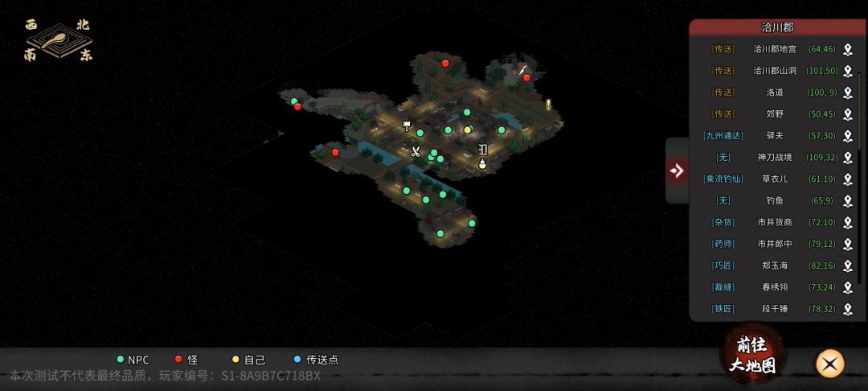Tap the location pin for 草衣儿
The height and width of the screenshot is (391, 868).
[x=848, y=179]
